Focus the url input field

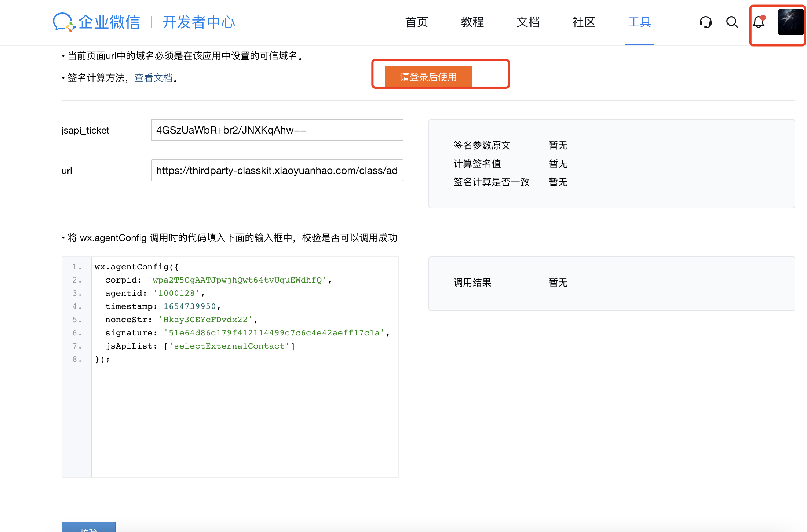coord(277,170)
